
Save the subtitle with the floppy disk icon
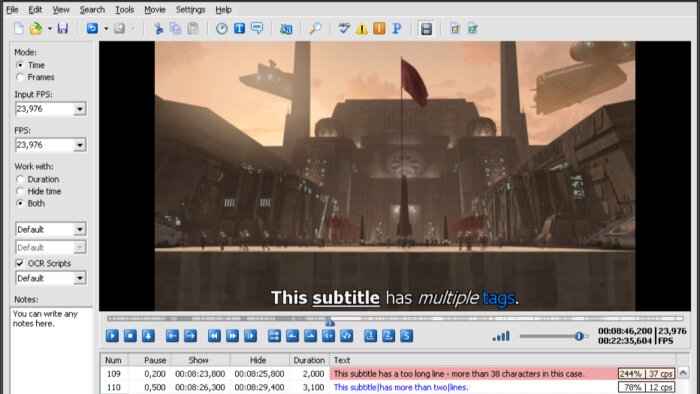point(63,29)
